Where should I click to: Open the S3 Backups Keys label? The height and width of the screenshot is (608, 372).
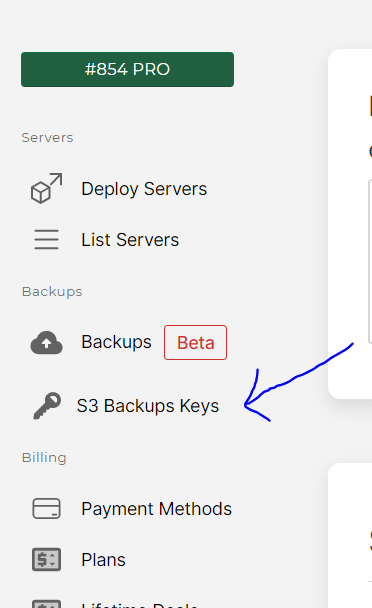148,406
